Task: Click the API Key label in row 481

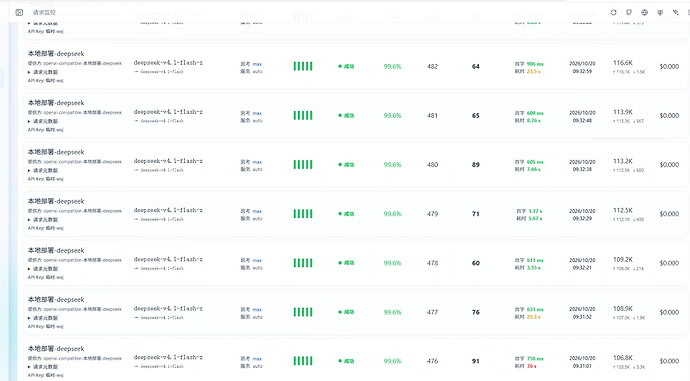Action: (x=45, y=130)
